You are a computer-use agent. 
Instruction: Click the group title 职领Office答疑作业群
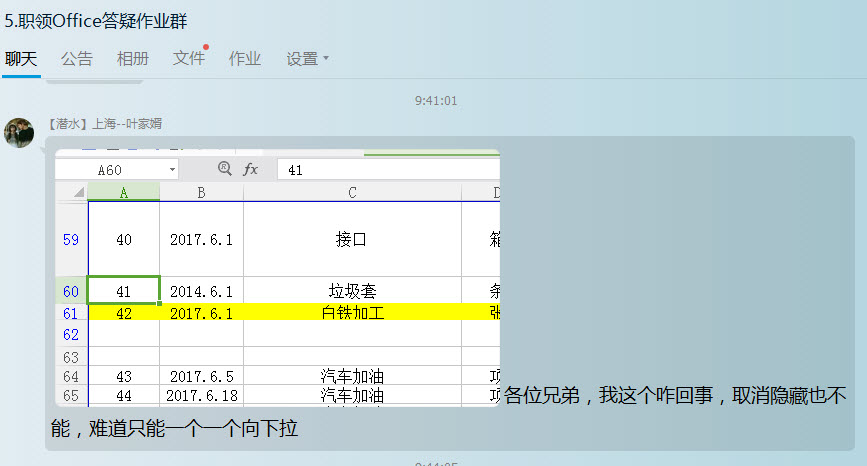click(x=96, y=20)
